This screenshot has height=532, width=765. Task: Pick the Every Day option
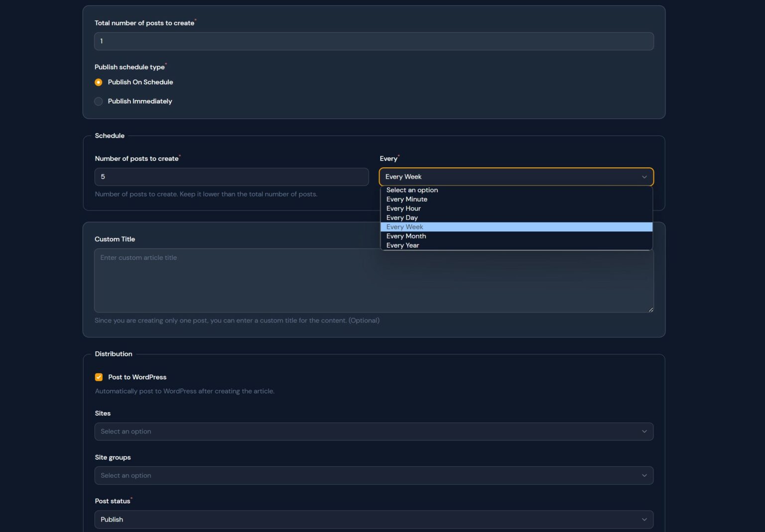[x=402, y=218]
